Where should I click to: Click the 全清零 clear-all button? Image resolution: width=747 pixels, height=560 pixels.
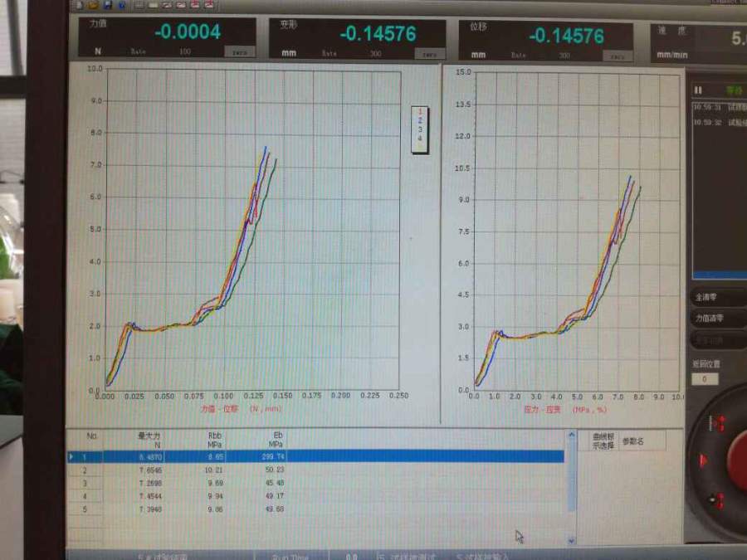click(x=718, y=297)
